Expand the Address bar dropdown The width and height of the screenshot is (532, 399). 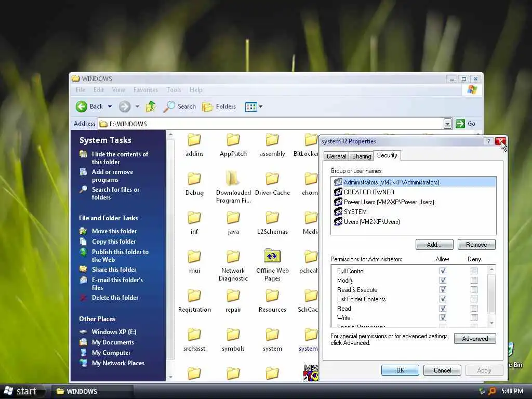coord(447,124)
